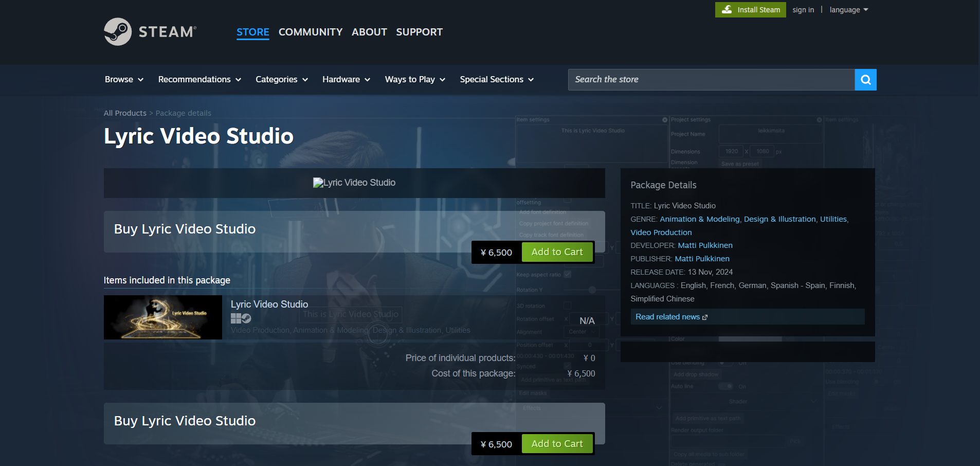Open the Categories dropdown
This screenshot has width=980, height=466.
(282, 80)
